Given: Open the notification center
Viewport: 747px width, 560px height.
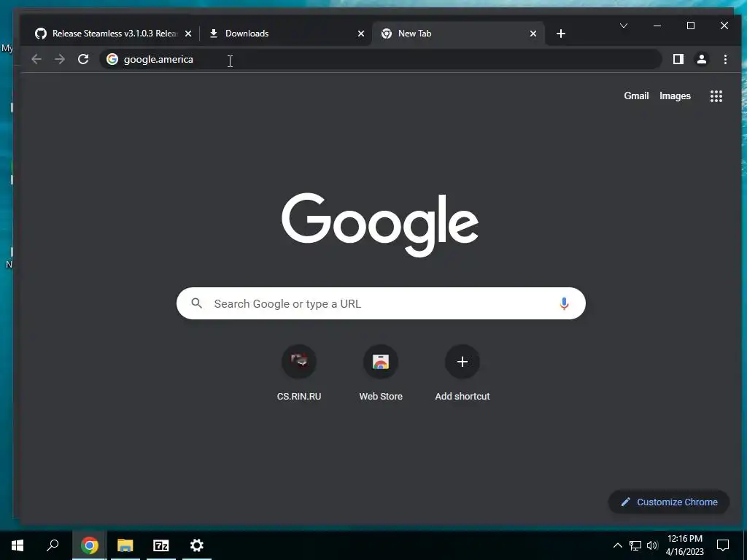Looking at the screenshot, I should click(723, 545).
